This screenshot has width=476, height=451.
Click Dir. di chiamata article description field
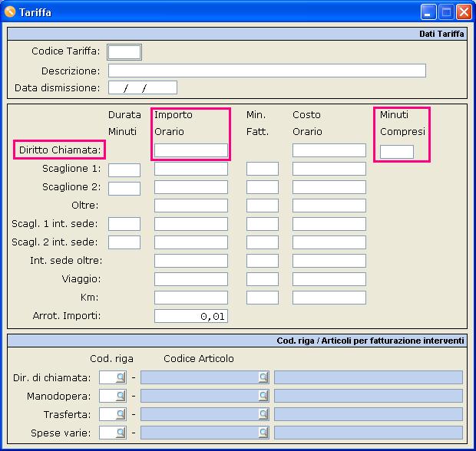click(x=369, y=377)
